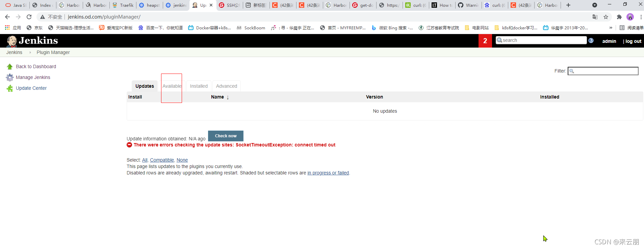
Task: Click the Update Center puzzle icon
Action: 10,88
